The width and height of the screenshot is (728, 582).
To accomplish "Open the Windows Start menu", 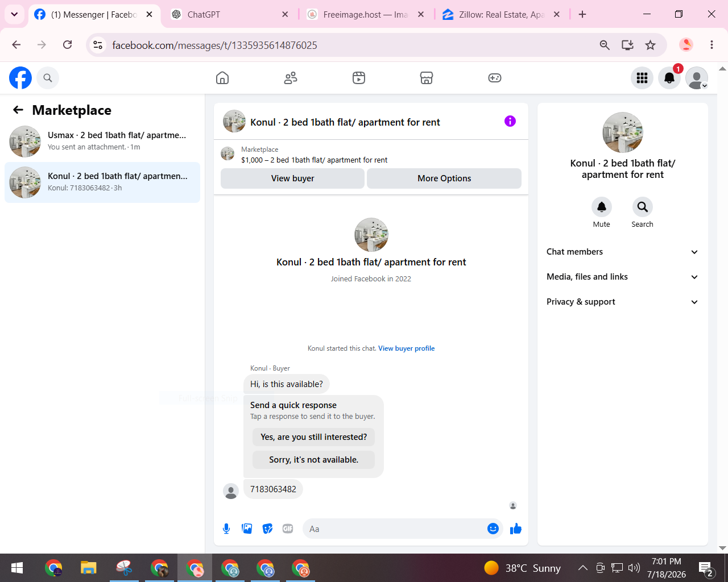I will point(17,568).
